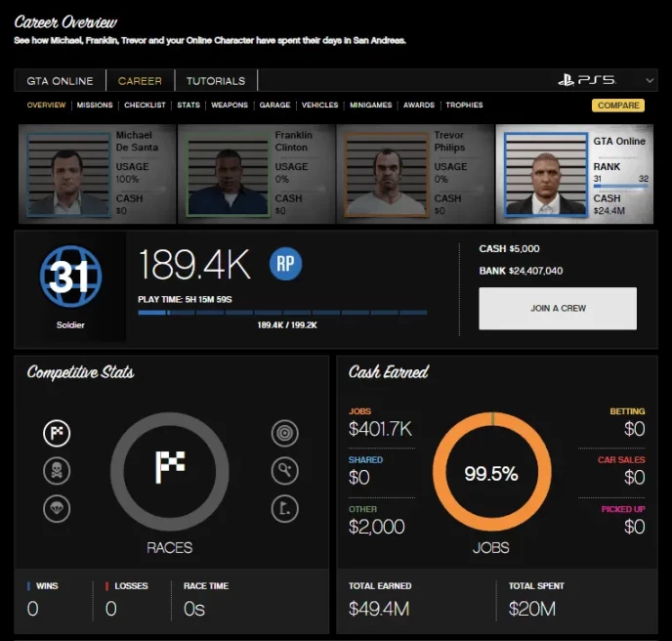Viewport: 672px width, 641px height.
Task: Click the PICKED UP $0 value
Action: tap(634, 527)
